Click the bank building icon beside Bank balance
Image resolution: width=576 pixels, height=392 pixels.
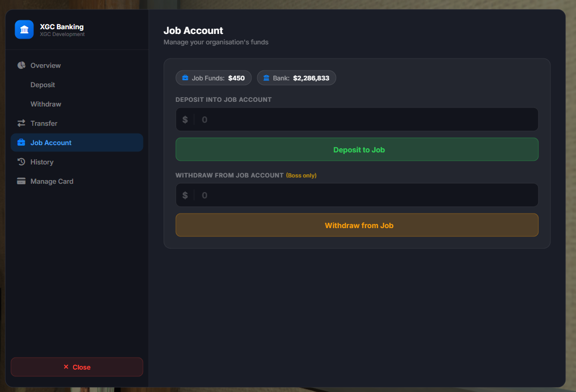click(x=266, y=78)
